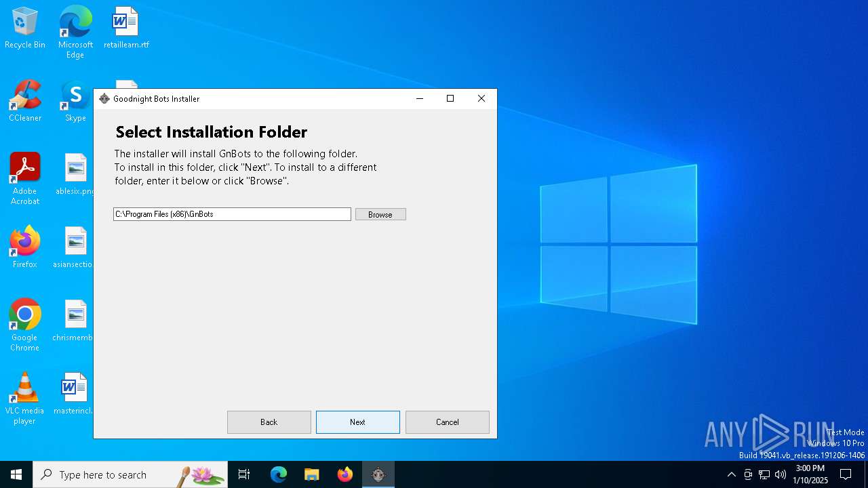Click the Meet Now tray icon

pos(748,474)
